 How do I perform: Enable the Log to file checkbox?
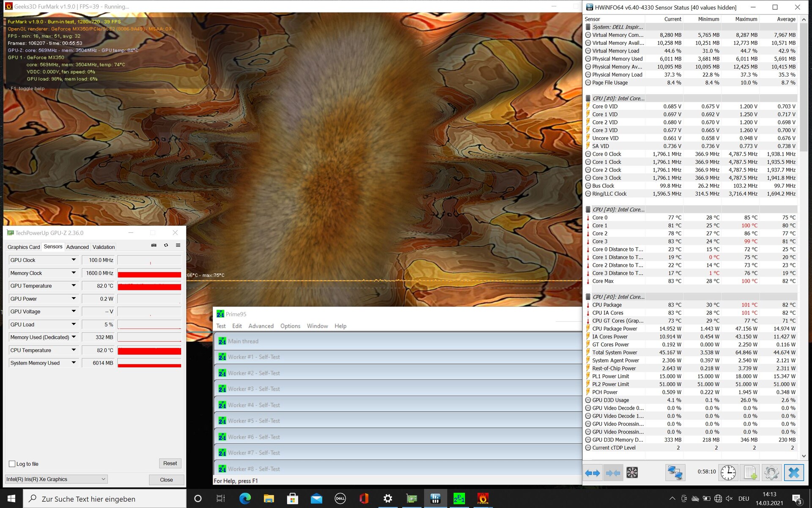pos(12,464)
